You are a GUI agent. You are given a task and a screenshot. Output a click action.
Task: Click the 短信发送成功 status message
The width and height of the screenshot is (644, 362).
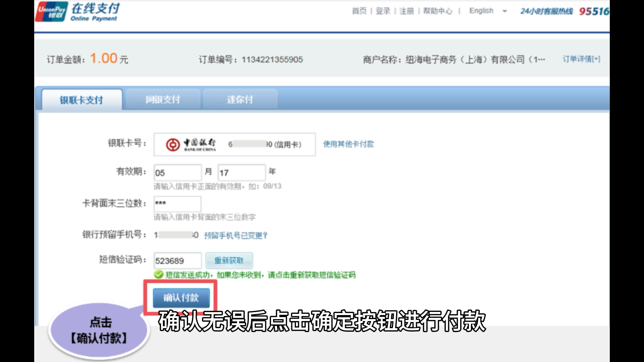pyautogui.click(x=260, y=275)
